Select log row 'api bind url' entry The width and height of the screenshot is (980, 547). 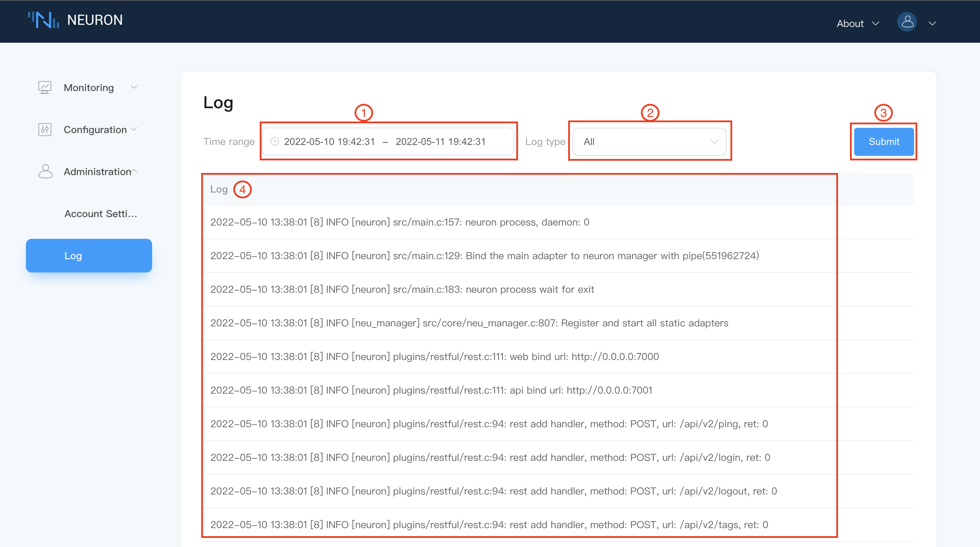click(558, 390)
